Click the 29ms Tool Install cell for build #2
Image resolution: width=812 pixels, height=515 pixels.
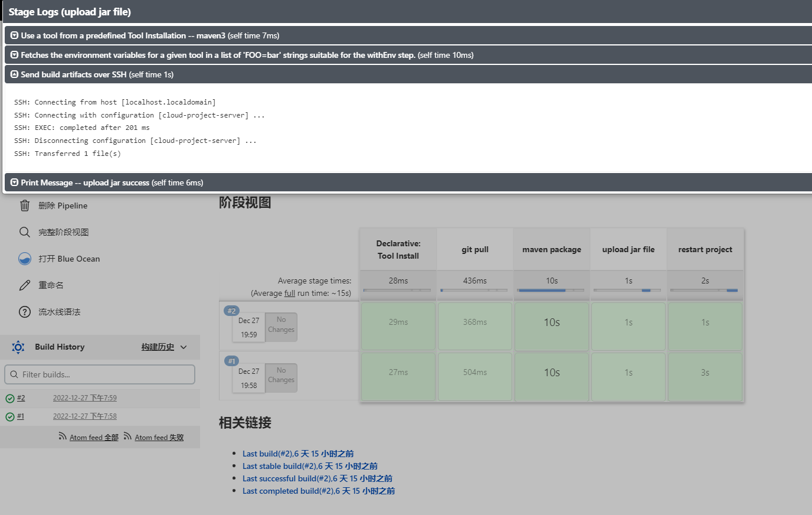pos(398,327)
